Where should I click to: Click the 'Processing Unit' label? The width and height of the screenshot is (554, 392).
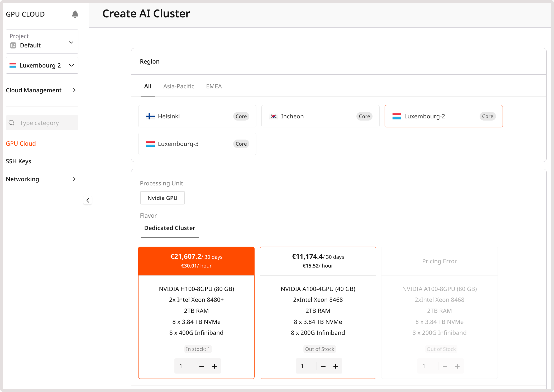point(161,184)
